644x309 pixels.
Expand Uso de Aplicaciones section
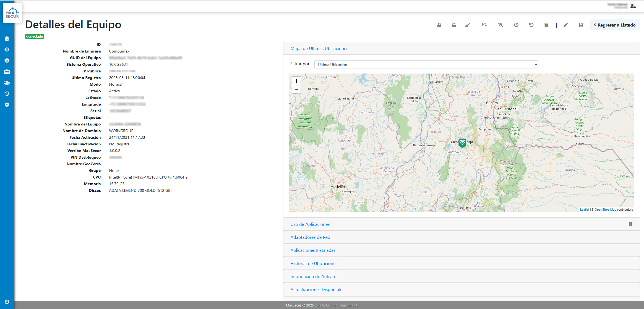coord(310,224)
